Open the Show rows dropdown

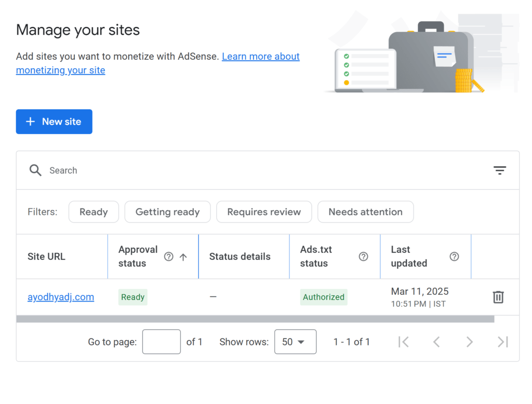295,342
